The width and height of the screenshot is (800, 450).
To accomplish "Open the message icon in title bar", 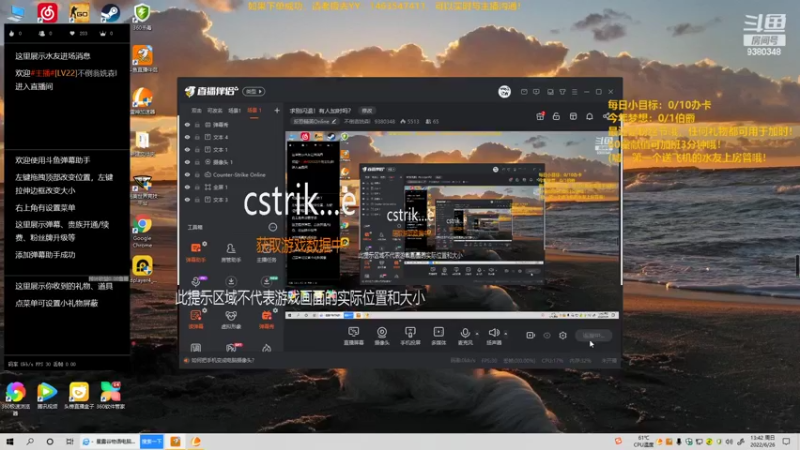I will (524, 92).
